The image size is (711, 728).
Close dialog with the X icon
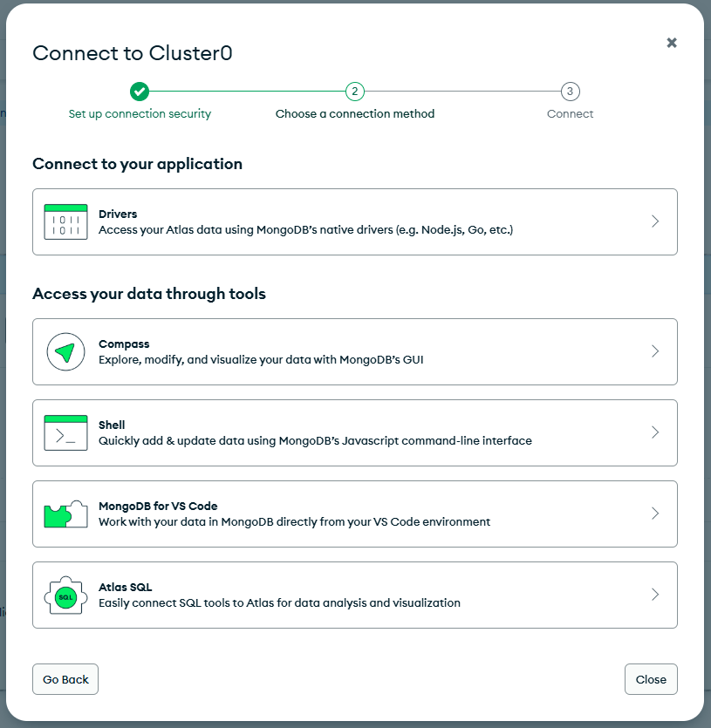[x=672, y=43]
